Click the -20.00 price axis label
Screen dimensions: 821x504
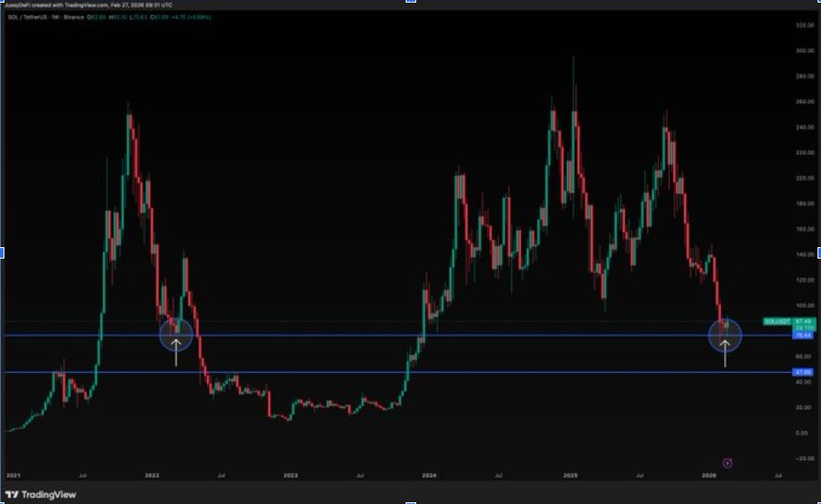[805, 458]
